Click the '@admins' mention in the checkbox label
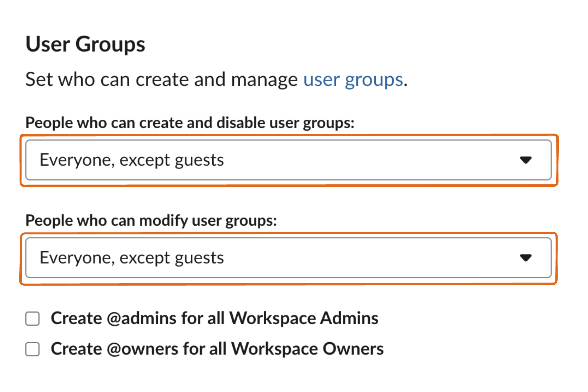Viewport: 588px width, 392px height. [x=141, y=318]
